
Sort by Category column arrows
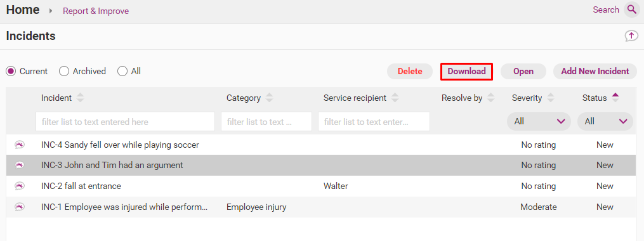pyautogui.click(x=270, y=98)
